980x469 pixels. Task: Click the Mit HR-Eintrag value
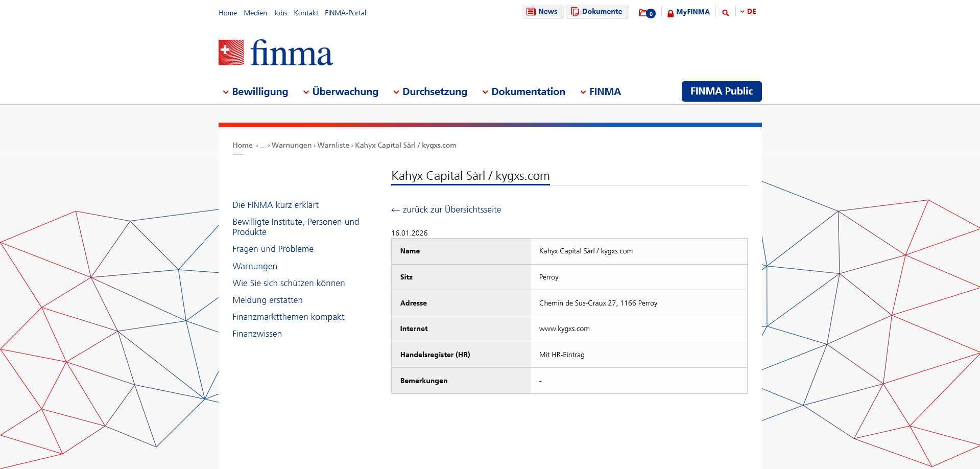pyautogui.click(x=562, y=355)
